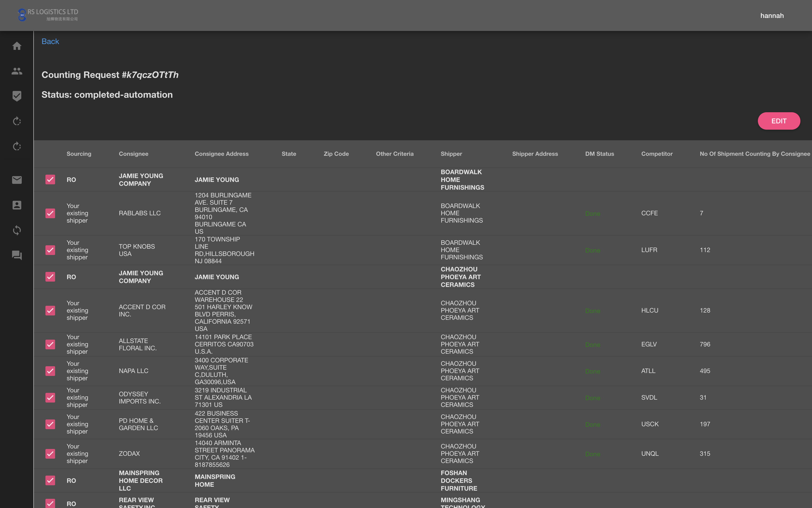Click the RS Logistics logo
The image size is (812, 508).
coord(48,15)
